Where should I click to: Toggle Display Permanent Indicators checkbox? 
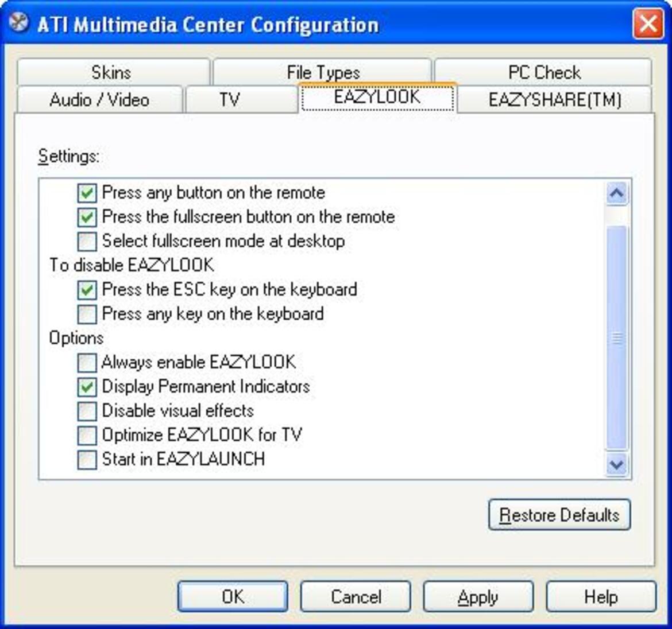[87, 387]
